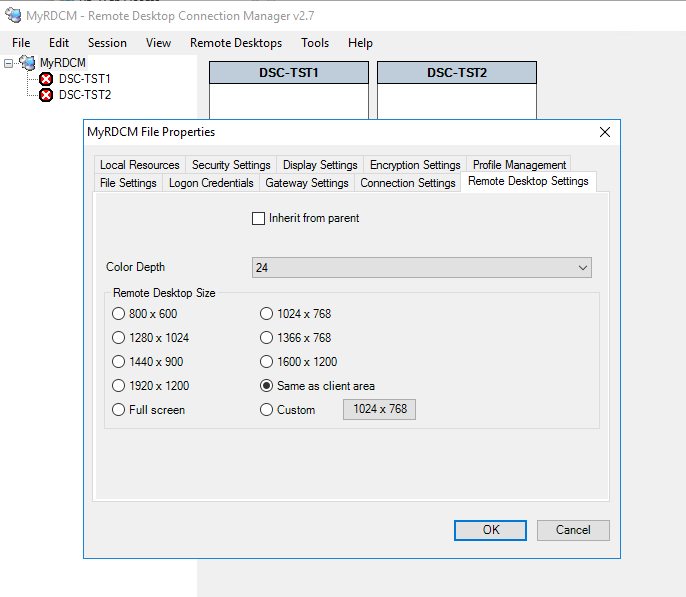686x597 pixels.
Task: Open the Session menu
Action: [x=107, y=43]
